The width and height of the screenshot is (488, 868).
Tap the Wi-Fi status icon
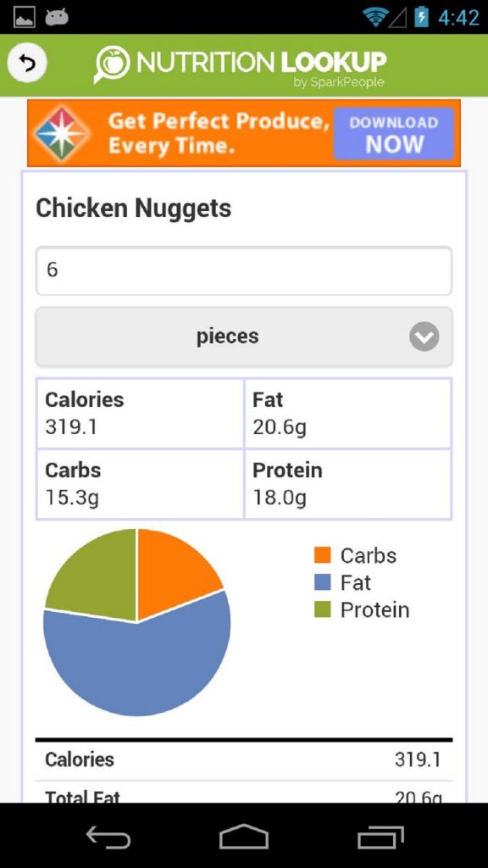click(375, 17)
